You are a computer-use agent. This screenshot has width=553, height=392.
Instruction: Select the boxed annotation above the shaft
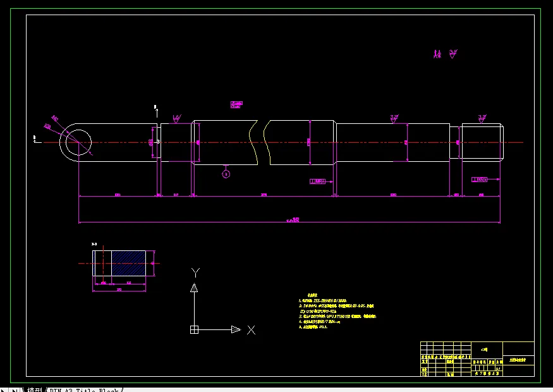pyautogui.click(x=236, y=104)
